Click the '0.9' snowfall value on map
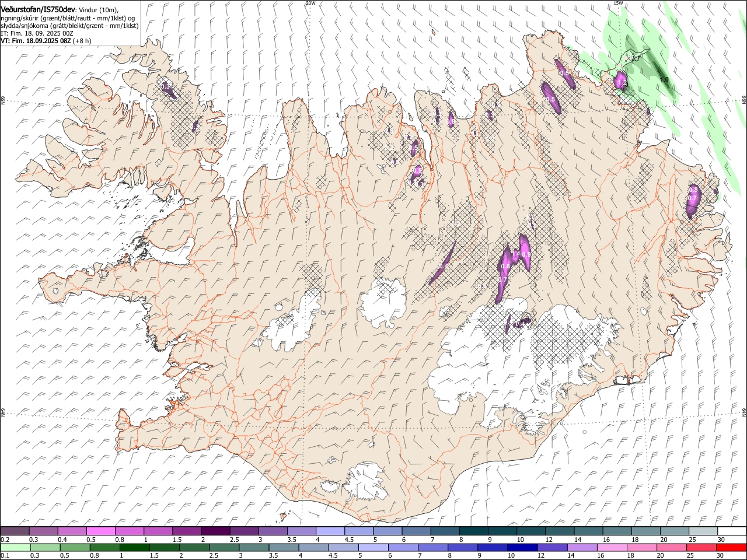 click(526, 254)
